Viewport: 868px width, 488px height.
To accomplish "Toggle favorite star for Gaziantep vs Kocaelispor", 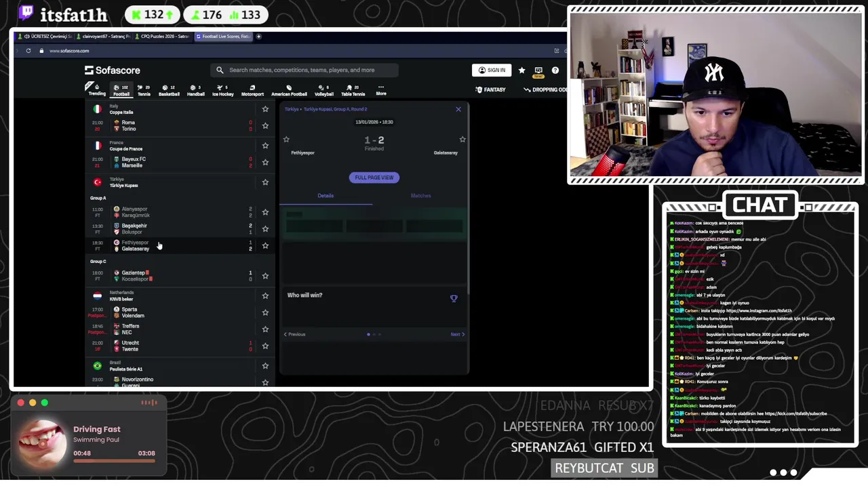I will [x=265, y=276].
